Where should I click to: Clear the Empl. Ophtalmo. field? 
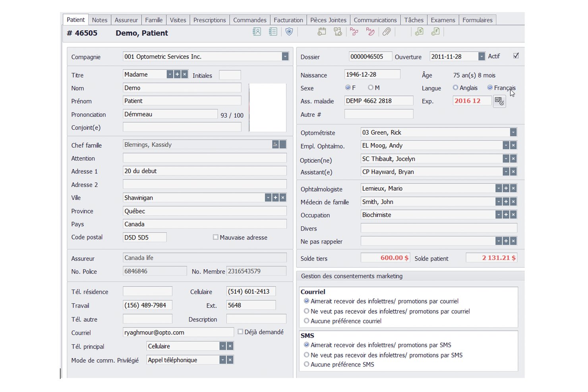513,145
